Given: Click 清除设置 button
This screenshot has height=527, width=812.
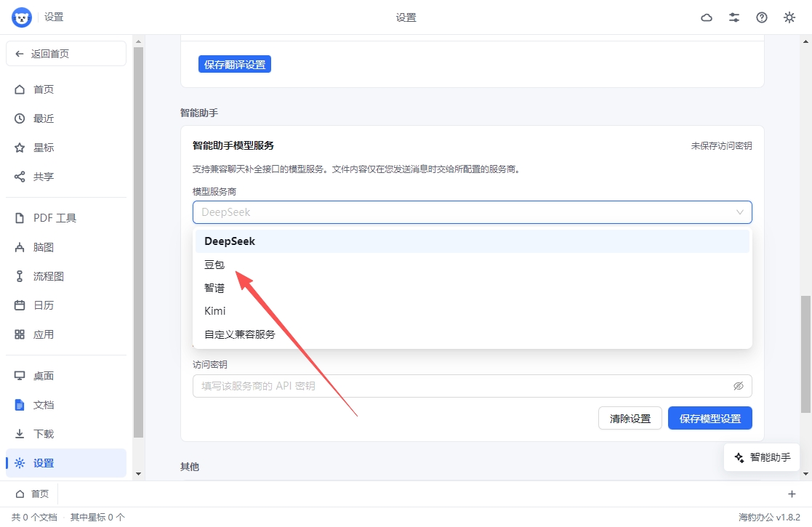Looking at the screenshot, I should pyautogui.click(x=630, y=418).
